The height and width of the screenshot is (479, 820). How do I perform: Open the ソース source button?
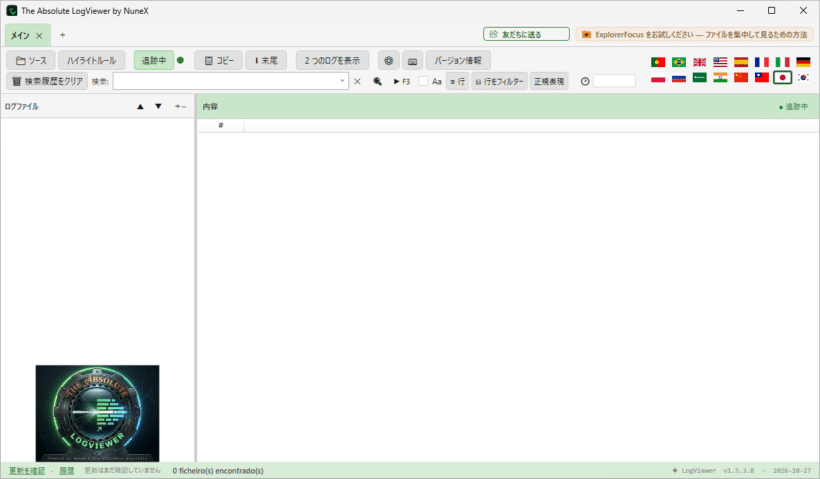click(x=31, y=61)
